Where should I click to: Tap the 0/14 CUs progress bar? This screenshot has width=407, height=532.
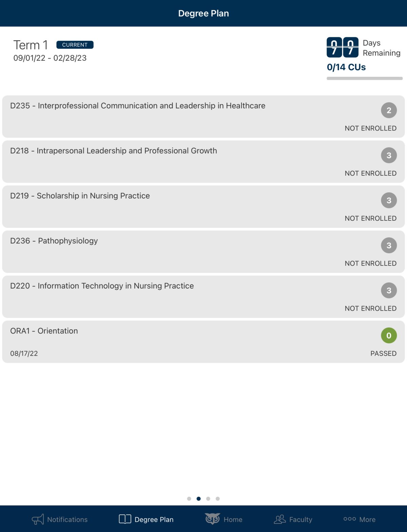[365, 78]
